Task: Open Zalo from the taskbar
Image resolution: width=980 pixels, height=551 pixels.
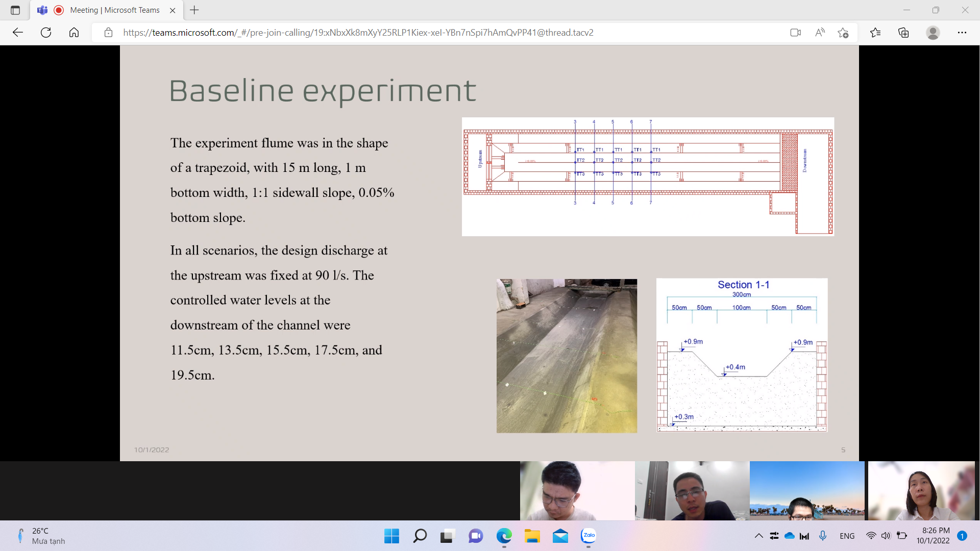Action: [x=589, y=536]
